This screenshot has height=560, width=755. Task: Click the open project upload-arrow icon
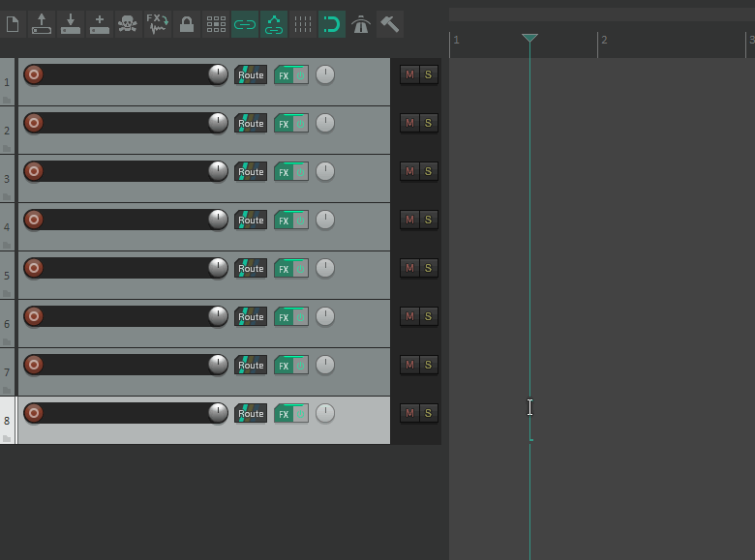(x=42, y=24)
